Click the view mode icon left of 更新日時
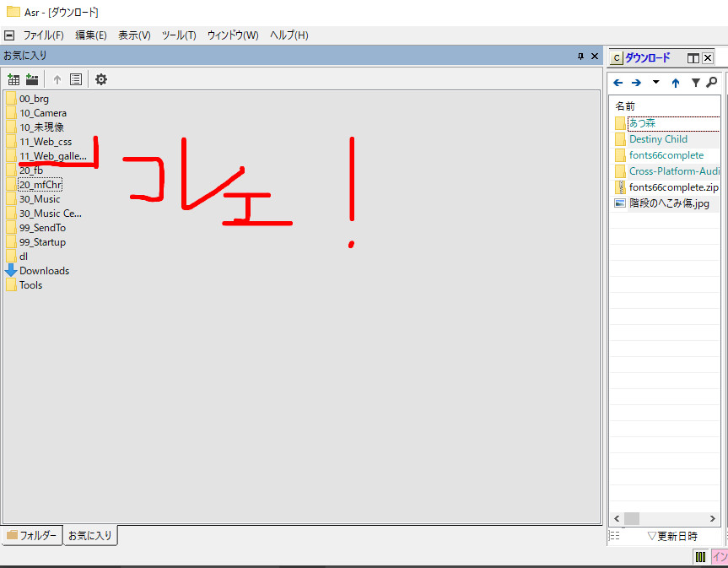 615,536
